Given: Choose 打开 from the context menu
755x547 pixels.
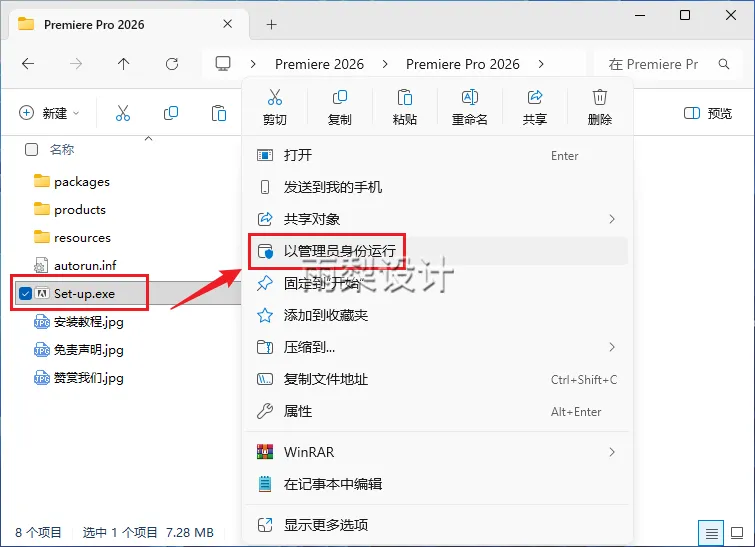Looking at the screenshot, I should 437,155.
